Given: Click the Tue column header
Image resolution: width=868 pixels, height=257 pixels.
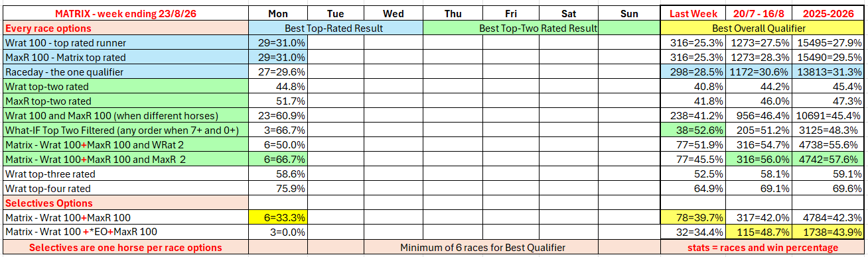Looking at the screenshot, I should (x=336, y=13).
